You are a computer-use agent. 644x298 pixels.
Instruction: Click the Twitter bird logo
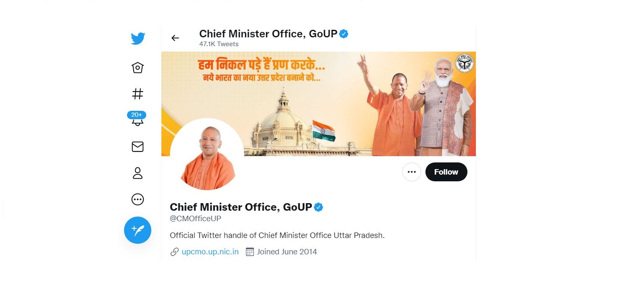coord(138,39)
